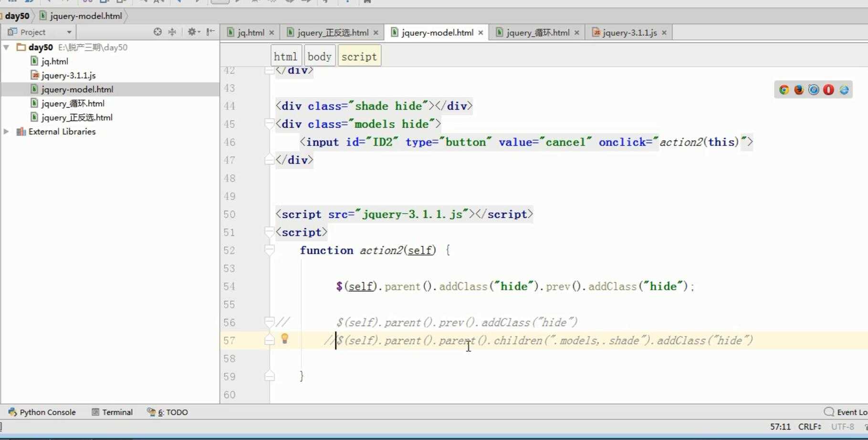Expand the External Libraries node
The height and width of the screenshot is (440, 868).
[x=6, y=132]
